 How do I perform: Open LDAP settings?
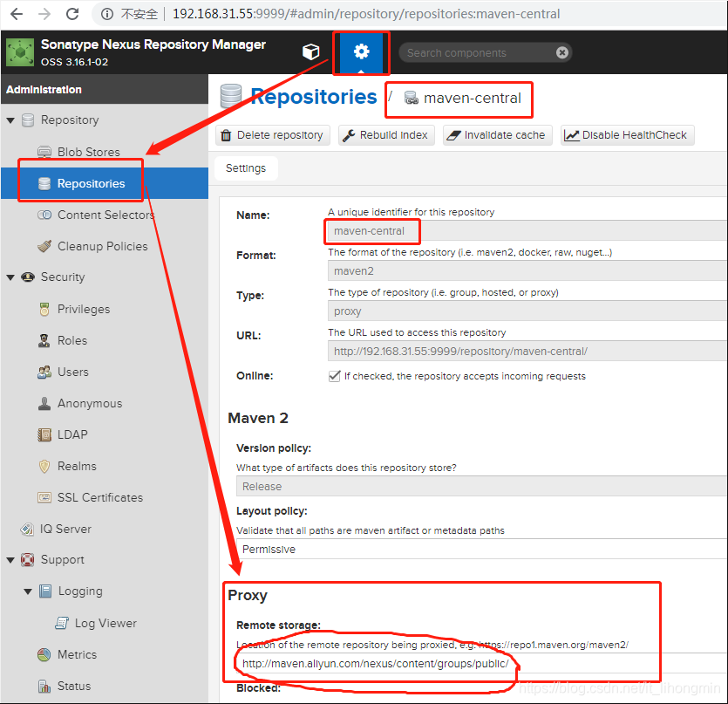tap(72, 434)
